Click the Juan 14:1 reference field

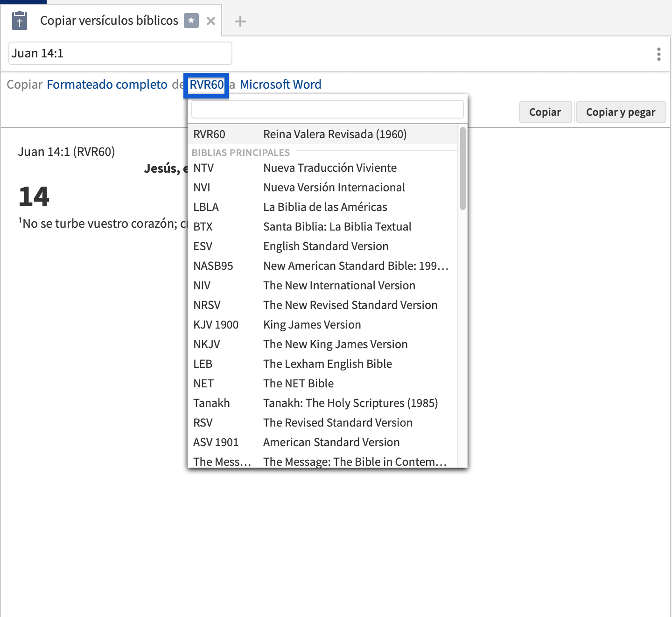click(x=120, y=53)
